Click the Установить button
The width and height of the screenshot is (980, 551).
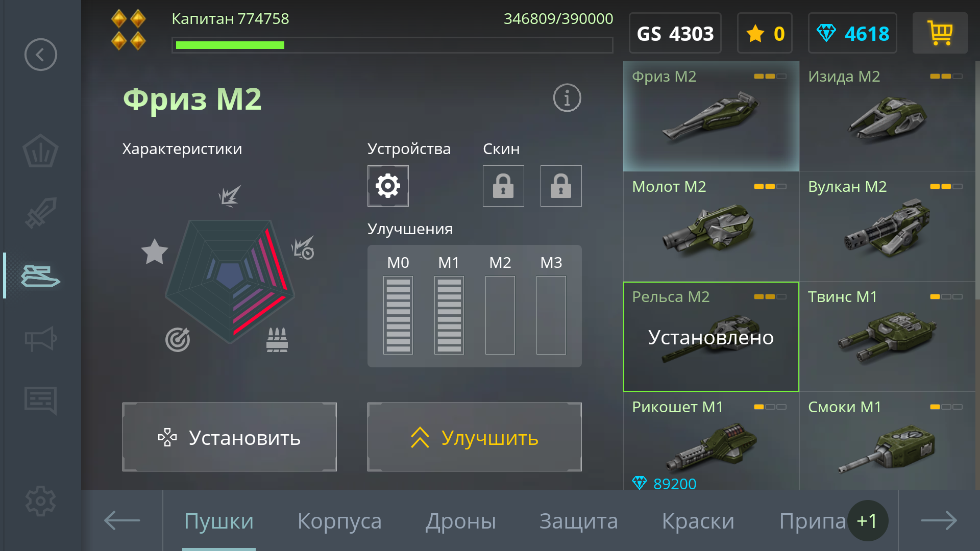[x=230, y=437]
